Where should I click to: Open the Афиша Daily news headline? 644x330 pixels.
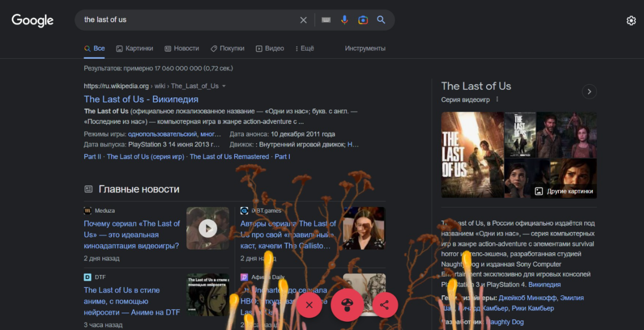pos(285,301)
